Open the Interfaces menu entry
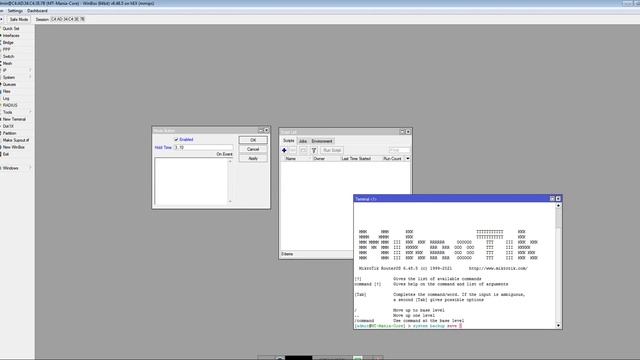The width and height of the screenshot is (640, 360). coord(11,36)
